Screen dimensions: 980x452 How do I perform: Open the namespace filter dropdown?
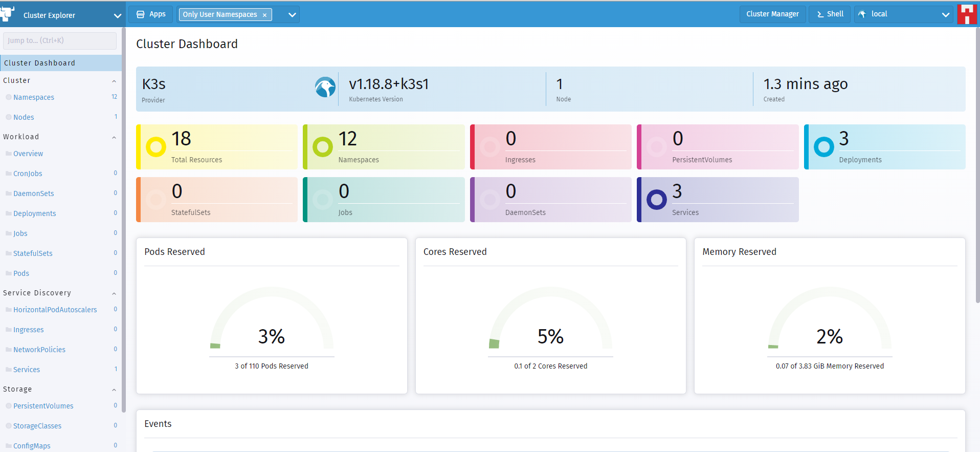[292, 15]
